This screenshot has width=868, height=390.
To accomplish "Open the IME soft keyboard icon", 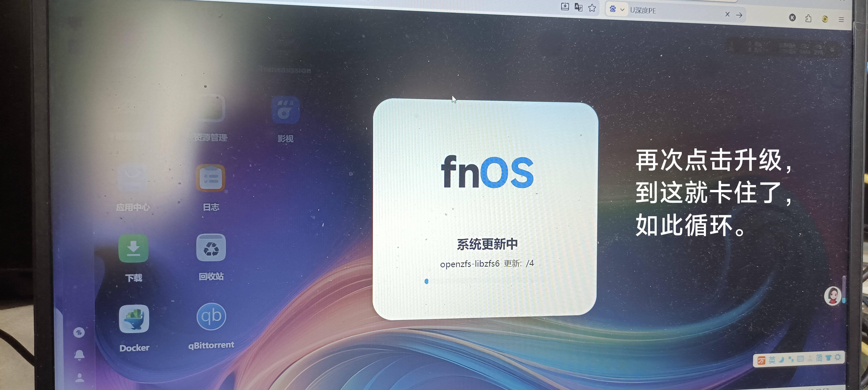I will (x=800, y=359).
